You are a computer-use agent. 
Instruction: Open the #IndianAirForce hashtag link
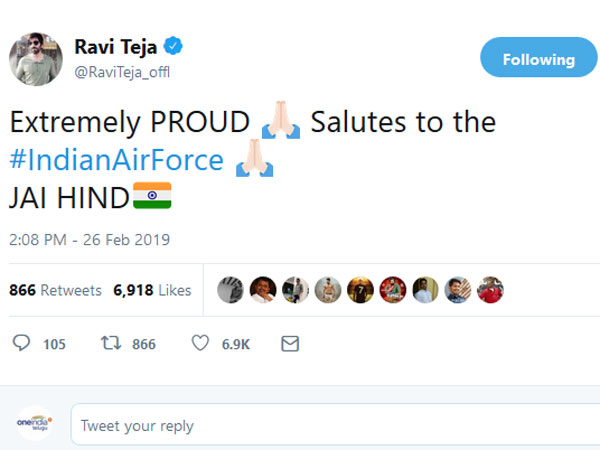(117, 160)
